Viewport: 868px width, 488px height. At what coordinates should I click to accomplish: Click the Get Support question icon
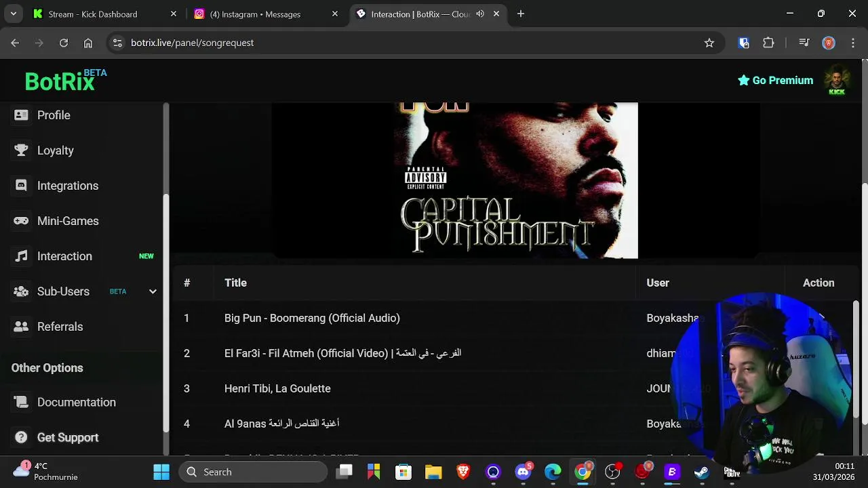tap(21, 438)
